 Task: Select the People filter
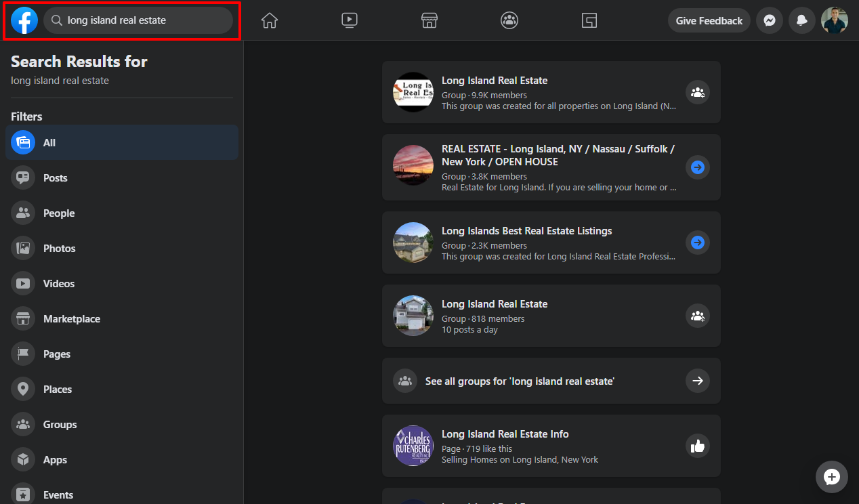(122, 213)
